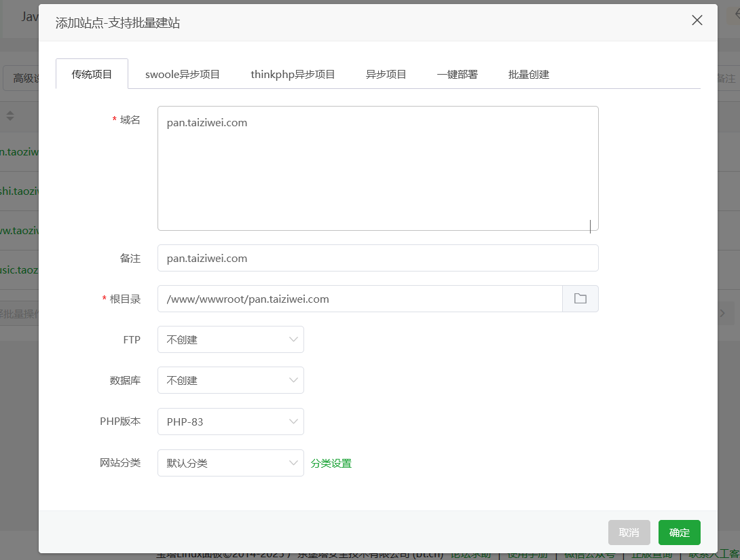Open the 一键部署 tab
The image size is (740, 560).
[456, 74]
